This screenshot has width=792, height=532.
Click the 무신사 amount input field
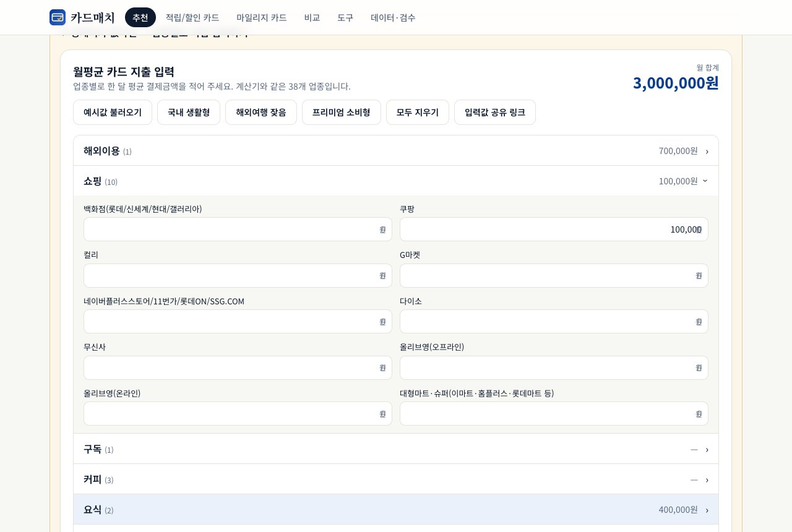click(238, 367)
